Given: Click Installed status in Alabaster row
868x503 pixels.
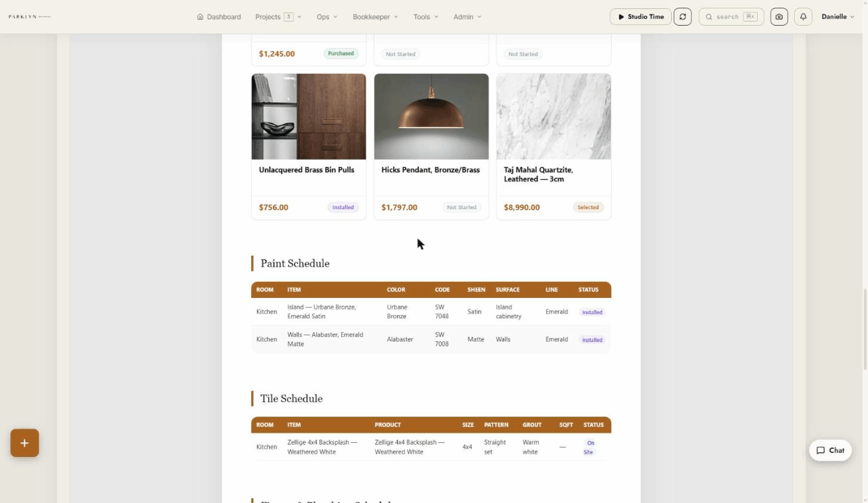Looking at the screenshot, I should (592, 340).
